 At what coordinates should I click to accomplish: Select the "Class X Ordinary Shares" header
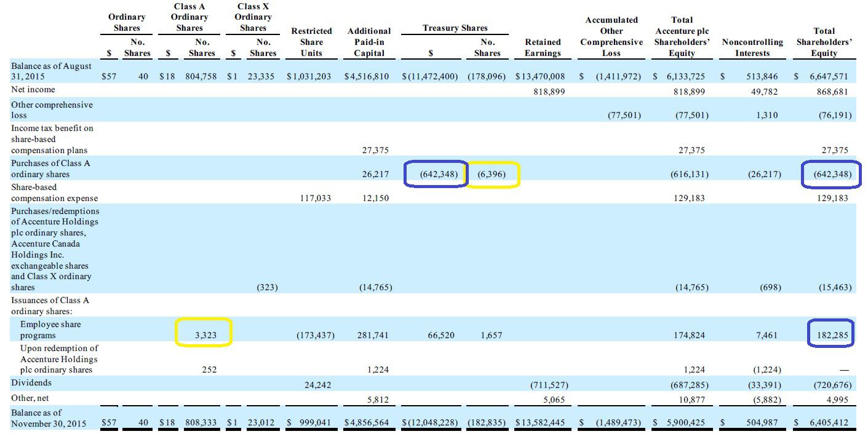(x=253, y=17)
